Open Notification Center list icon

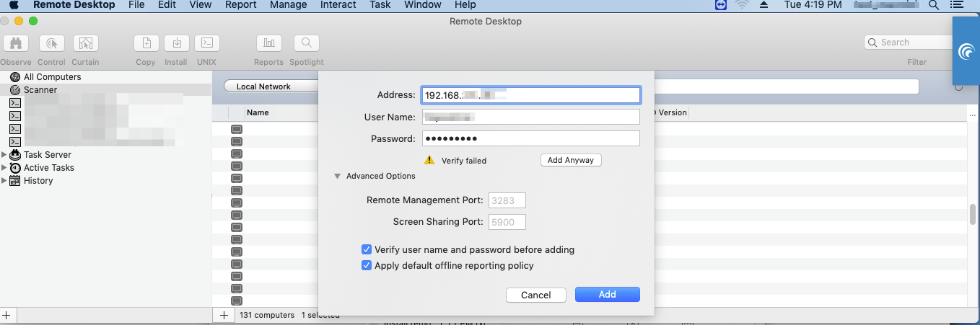coord(956,5)
